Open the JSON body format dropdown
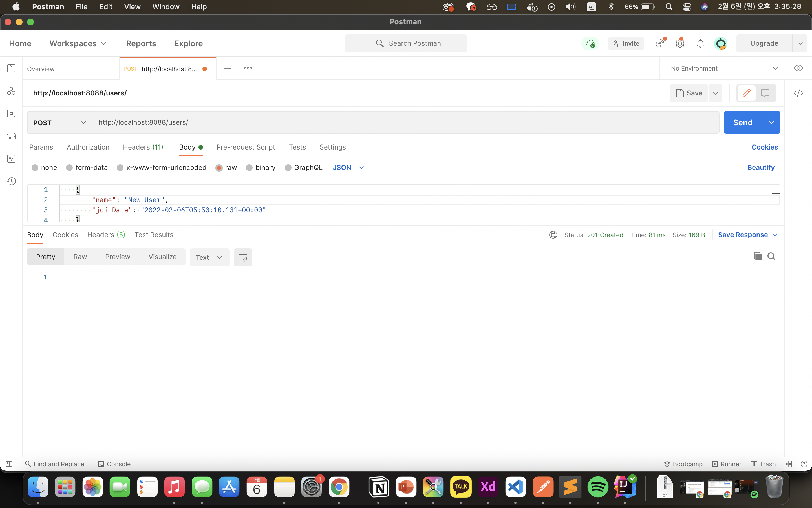The image size is (812, 508). click(348, 168)
